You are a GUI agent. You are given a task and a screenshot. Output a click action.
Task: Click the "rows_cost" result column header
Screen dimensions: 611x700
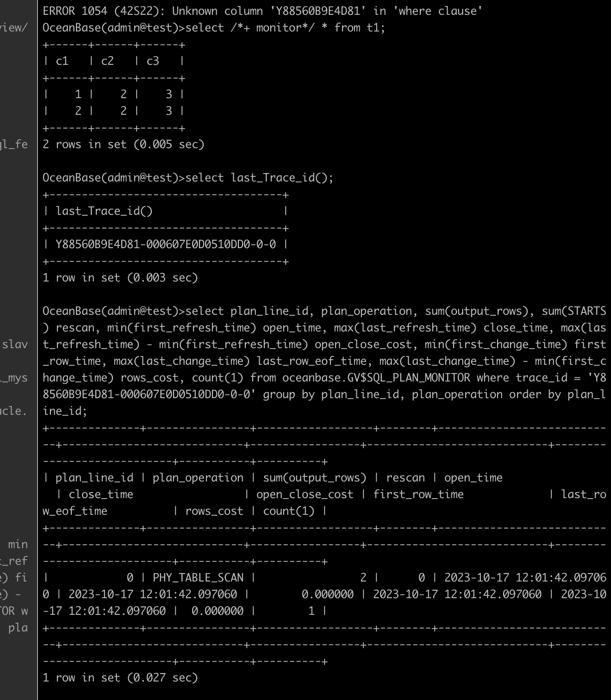[214, 511]
